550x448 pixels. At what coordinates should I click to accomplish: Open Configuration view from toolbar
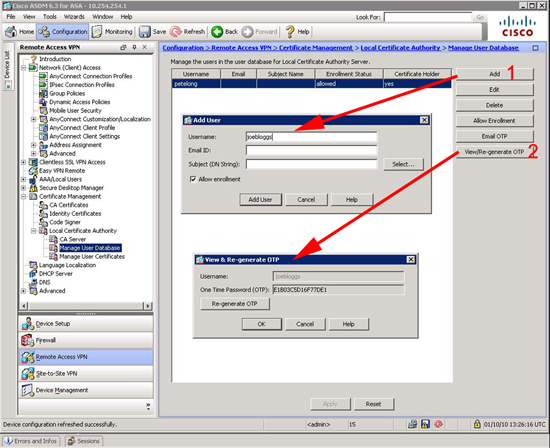point(62,32)
